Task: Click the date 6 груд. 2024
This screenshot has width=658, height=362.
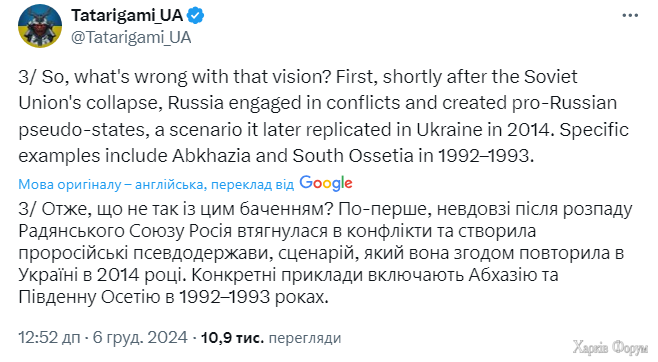Action: tap(140, 337)
